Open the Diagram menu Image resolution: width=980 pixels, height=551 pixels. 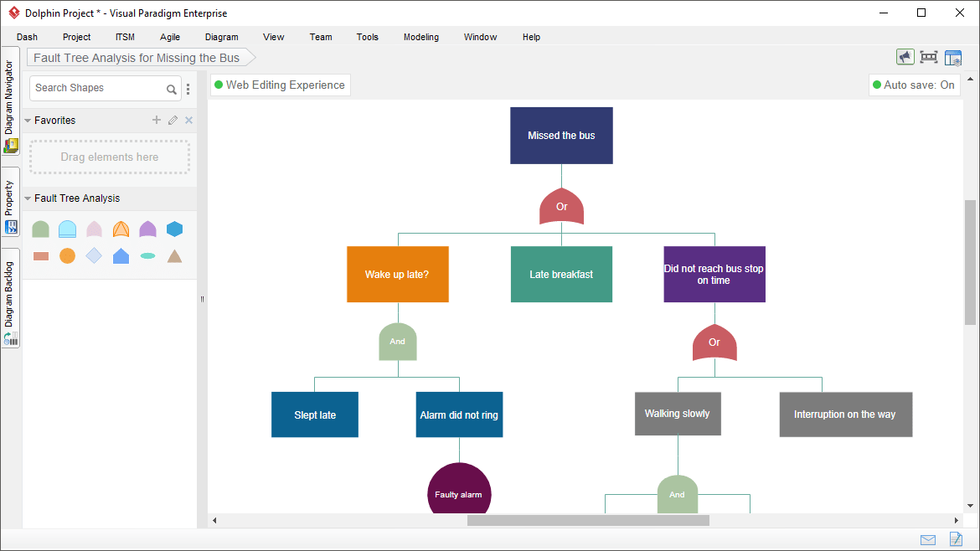click(x=221, y=37)
